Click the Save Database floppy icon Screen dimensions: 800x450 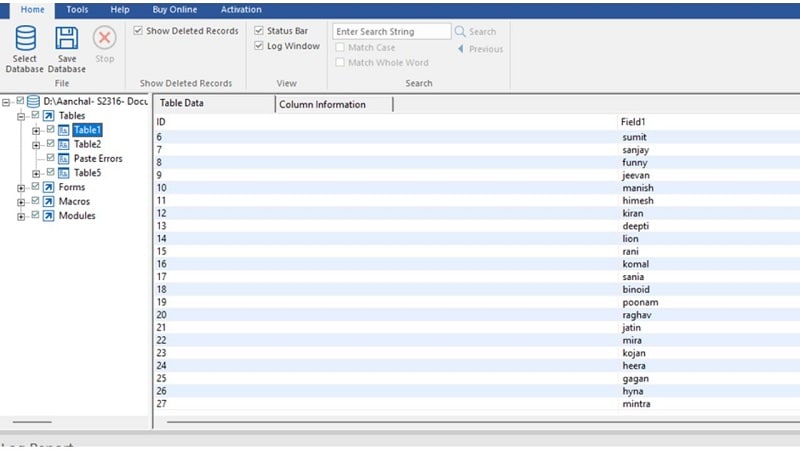tap(67, 38)
